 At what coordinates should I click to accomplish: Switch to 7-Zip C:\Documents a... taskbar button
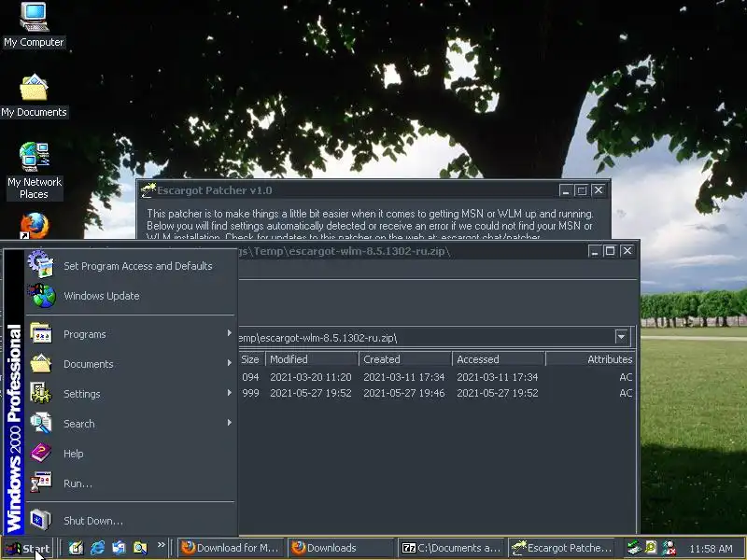point(452,548)
